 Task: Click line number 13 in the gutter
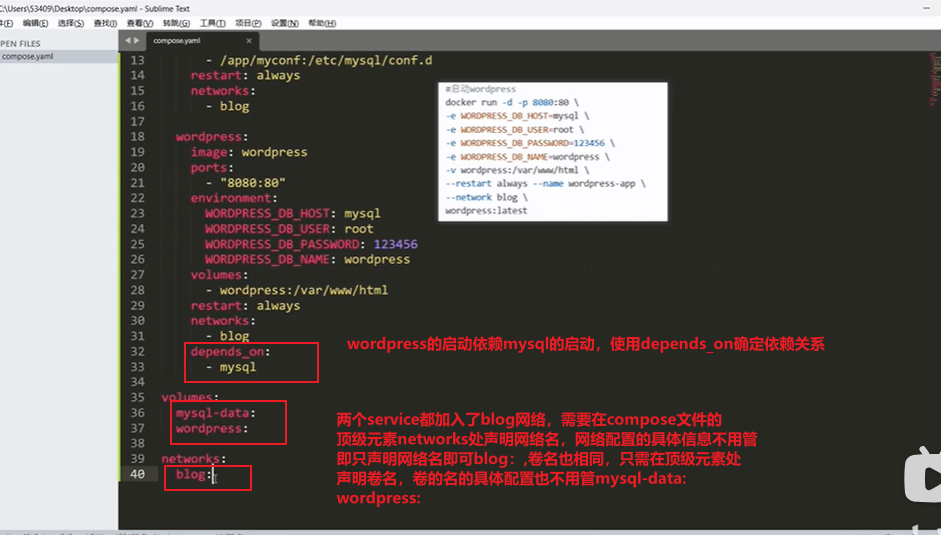pyautogui.click(x=137, y=60)
